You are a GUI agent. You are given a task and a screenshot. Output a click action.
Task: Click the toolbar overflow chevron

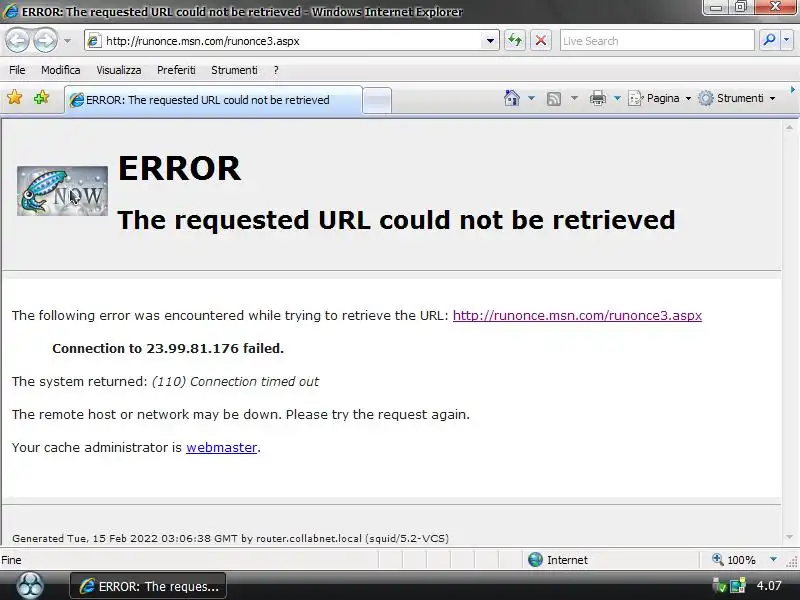(792, 90)
